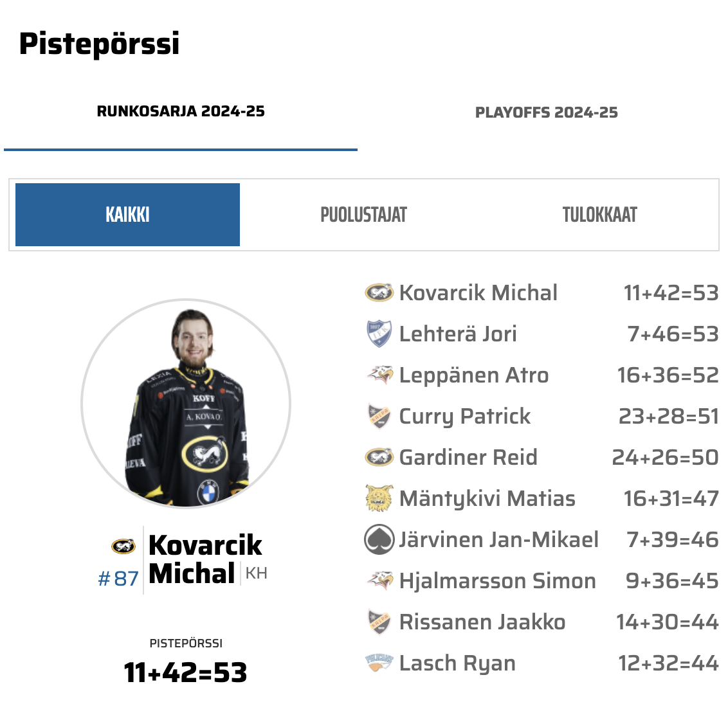Click the team logo next to Curry Patrick
728x711 pixels.
379,417
